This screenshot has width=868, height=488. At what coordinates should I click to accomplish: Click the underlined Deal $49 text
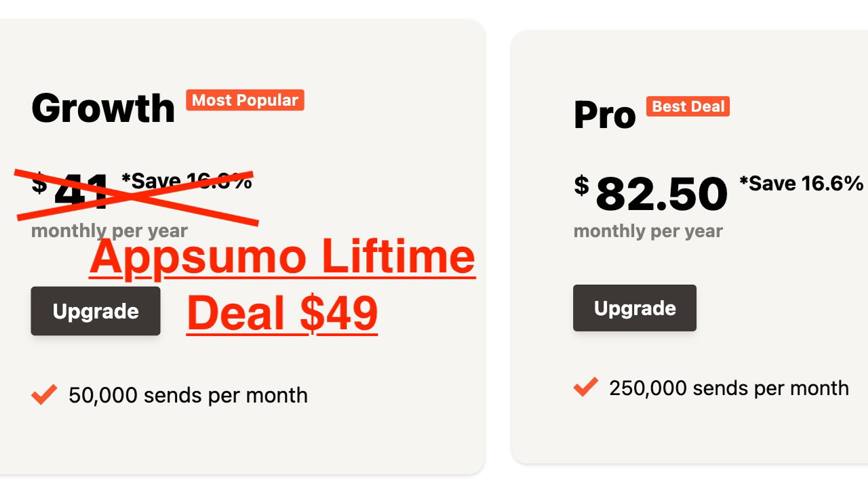(x=282, y=313)
